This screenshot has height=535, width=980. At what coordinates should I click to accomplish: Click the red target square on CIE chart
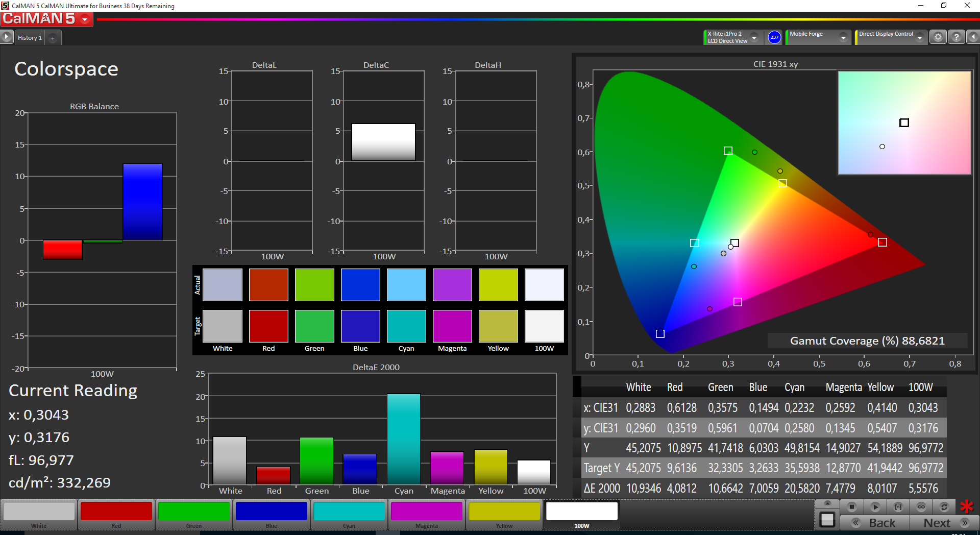[x=883, y=242]
